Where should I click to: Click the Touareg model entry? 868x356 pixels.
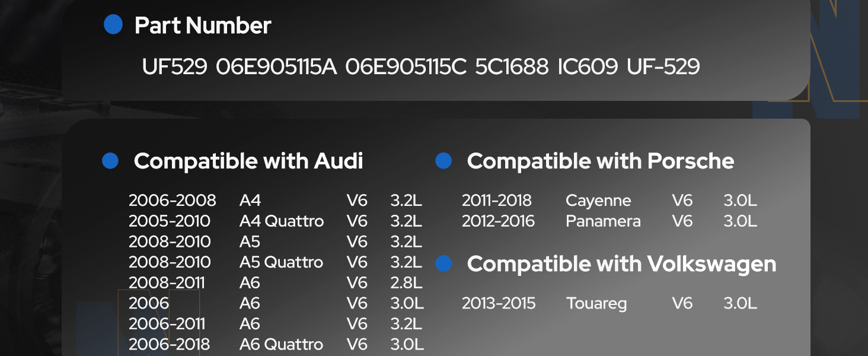[595, 304]
